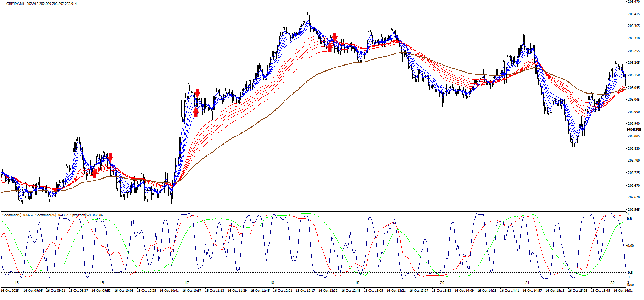Click the red down arrow near 09:53
The image size is (644, 300).
[x=110, y=157]
